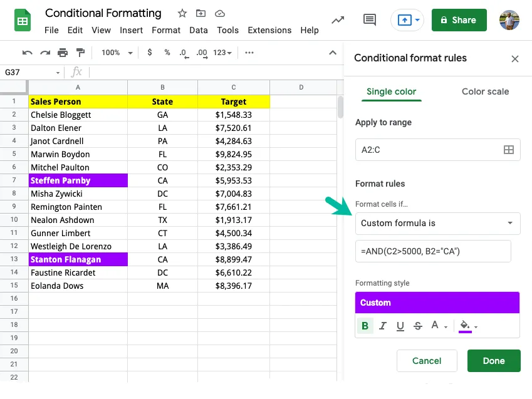
Task: Open comment history via the comment icon
Action: coord(369,19)
